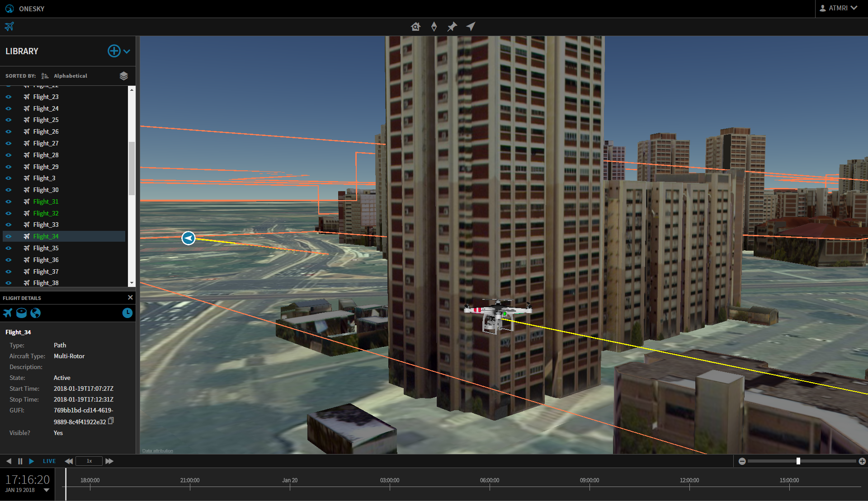Copy the GUFI value with copy icon

click(x=111, y=421)
